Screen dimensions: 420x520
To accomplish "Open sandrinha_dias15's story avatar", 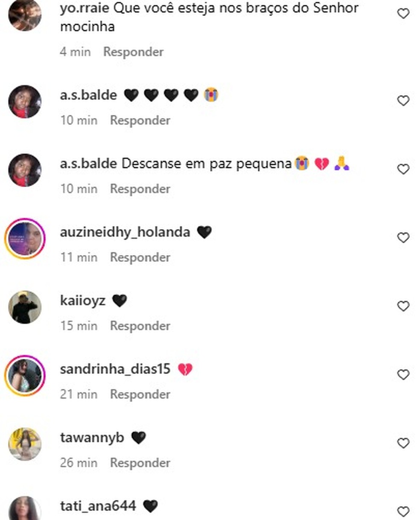I will pos(25,376).
